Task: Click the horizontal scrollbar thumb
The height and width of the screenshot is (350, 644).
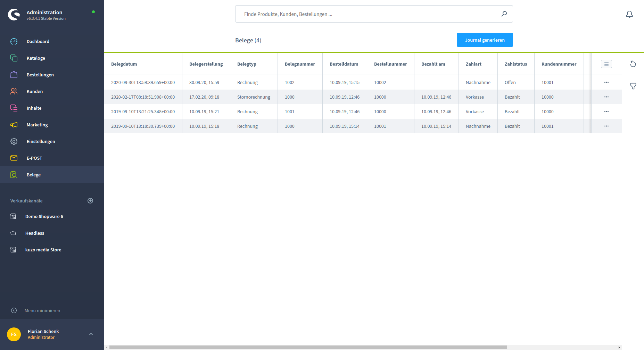Action: [308, 347]
